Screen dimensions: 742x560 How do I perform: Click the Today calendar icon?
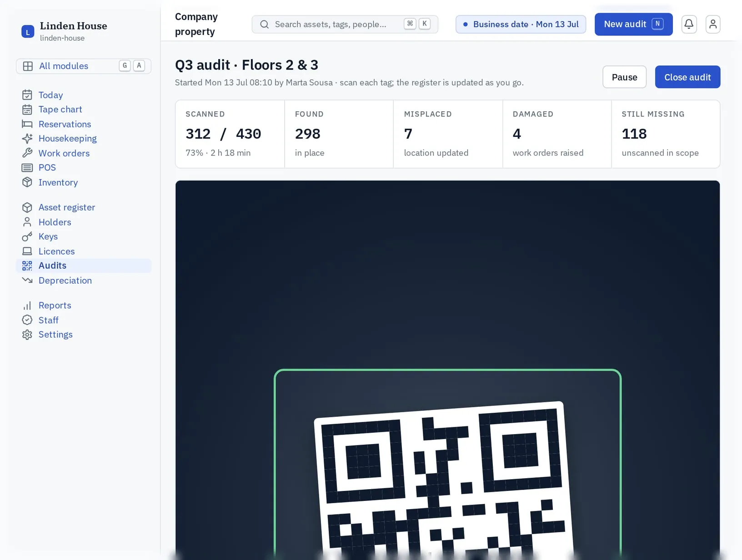pos(27,95)
